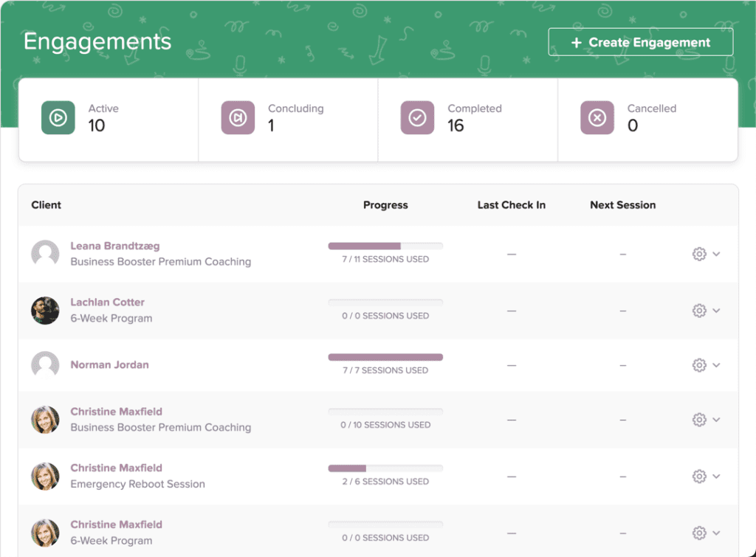Click Christine Maxfield's profile picture
This screenshot has height=557, width=756.
coord(45,420)
